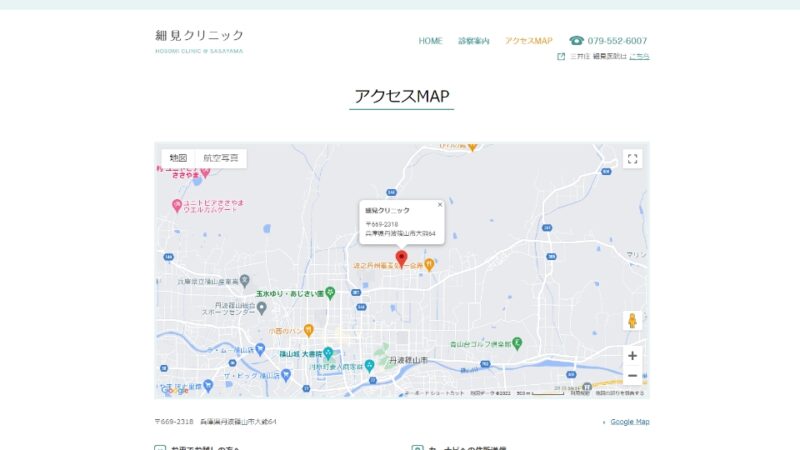Zoom out the map with minus button

633,376
